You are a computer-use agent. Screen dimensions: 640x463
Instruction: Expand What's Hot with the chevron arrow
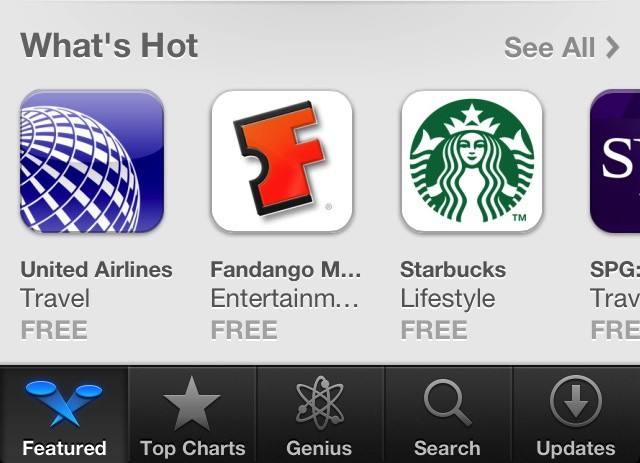[x=612, y=48]
